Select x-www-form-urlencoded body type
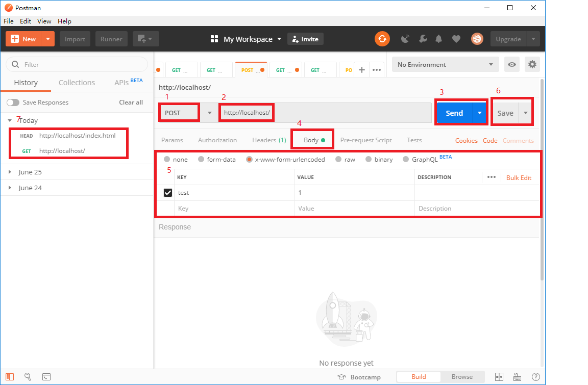The height and width of the screenshot is (385, 588). [249, 159]
